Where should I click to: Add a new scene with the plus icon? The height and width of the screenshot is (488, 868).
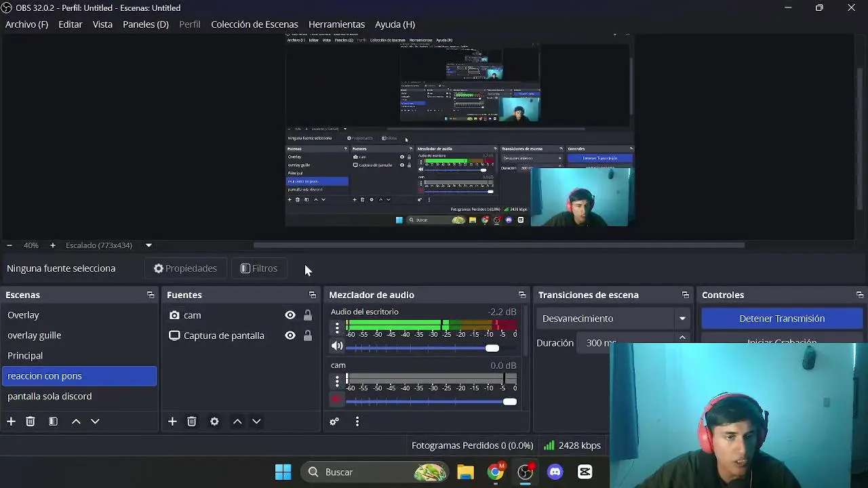click(11, 422)
